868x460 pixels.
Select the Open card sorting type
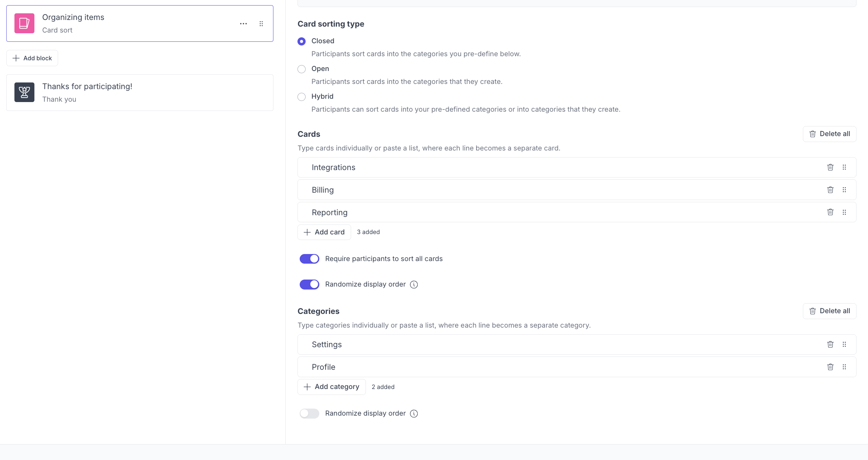tap(302, 69)
